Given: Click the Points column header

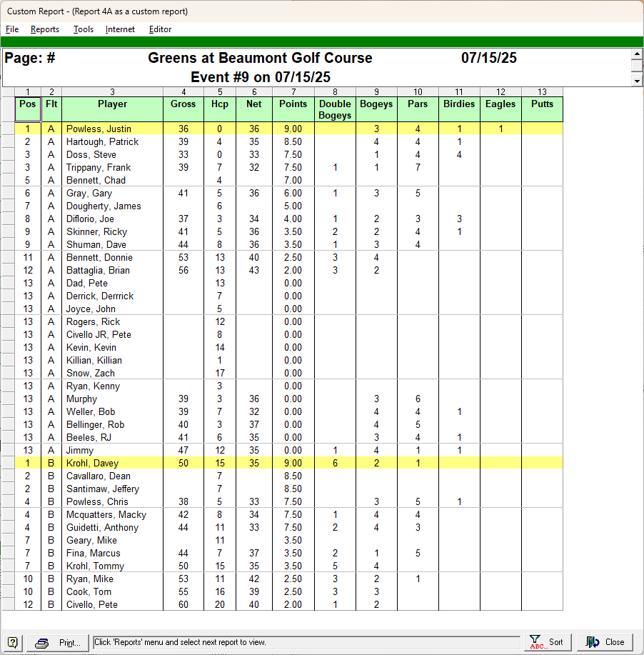Looking at the screenshot, I should pos(293,104).
